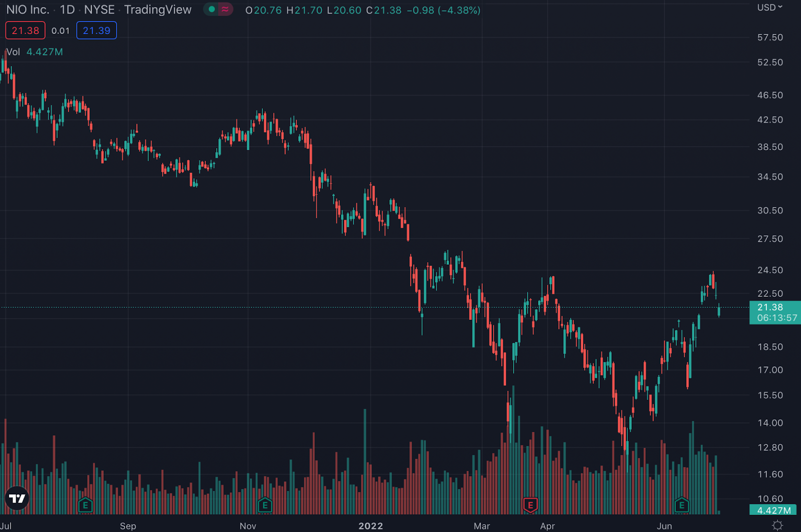801x532 pixels.
Task: Click the Vol indicator legend label
Action: pyautogui.click(x=13, y=52)
